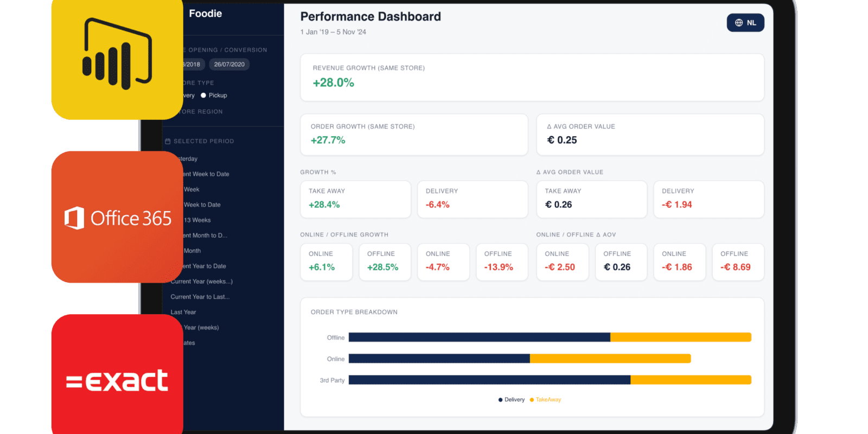
Task: Click the navy Delivery segment of Offline bar
Action: 479,337
